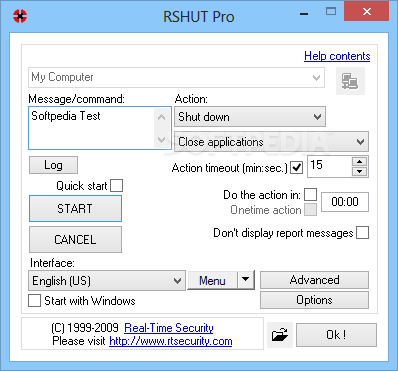Click the RSHUT Pro app icon in title bar
The image size is (398, 371).
pyautogui.click(x=20, y=16)
